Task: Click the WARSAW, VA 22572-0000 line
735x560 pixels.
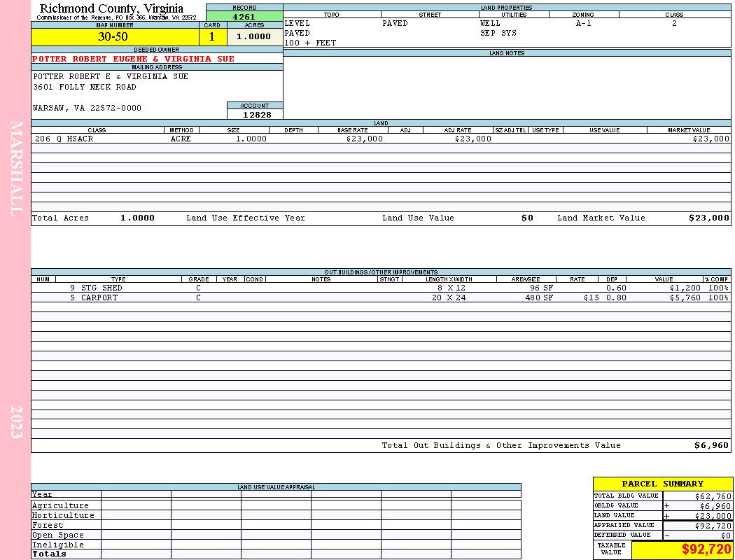Action: coord(87,108)
